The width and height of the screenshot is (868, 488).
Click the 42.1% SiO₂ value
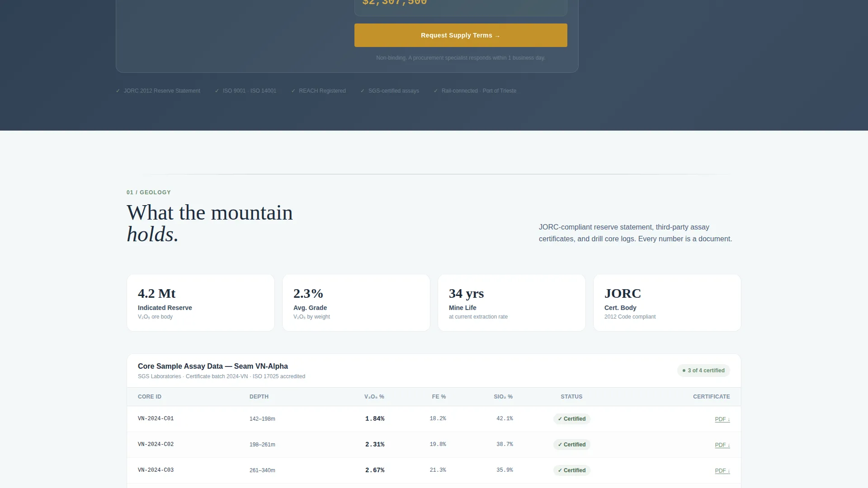(x=505, y=419)
